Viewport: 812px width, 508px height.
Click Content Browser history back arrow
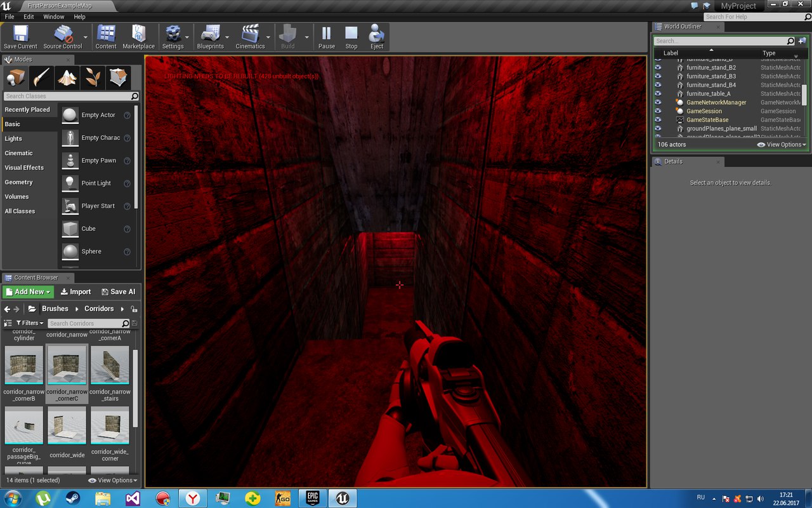(x=7, y=309)
